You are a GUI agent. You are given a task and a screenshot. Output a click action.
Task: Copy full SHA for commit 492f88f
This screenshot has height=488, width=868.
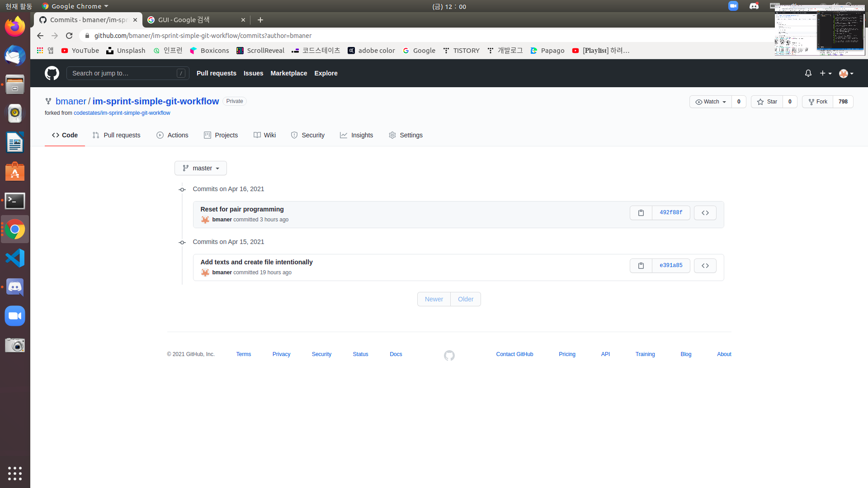click(x=641, y=213)
